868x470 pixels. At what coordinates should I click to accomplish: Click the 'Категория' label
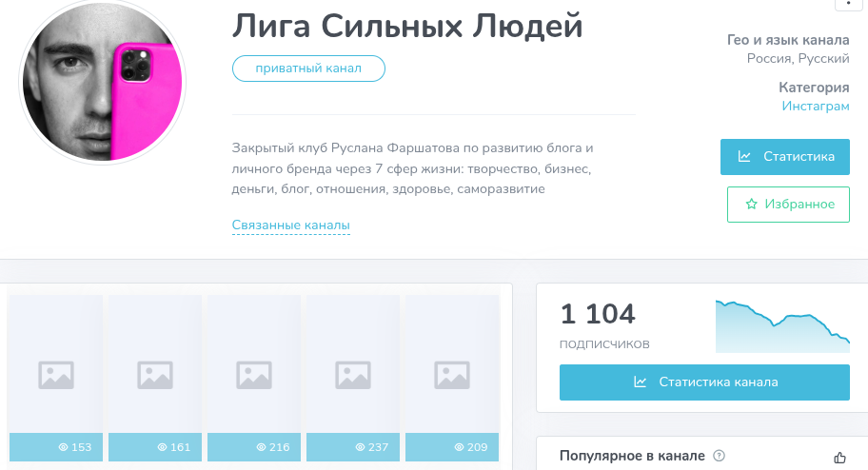[x=814, y=88]
